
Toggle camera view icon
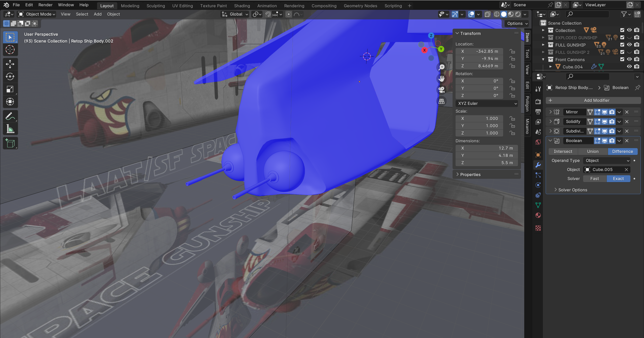click(441, 90)
